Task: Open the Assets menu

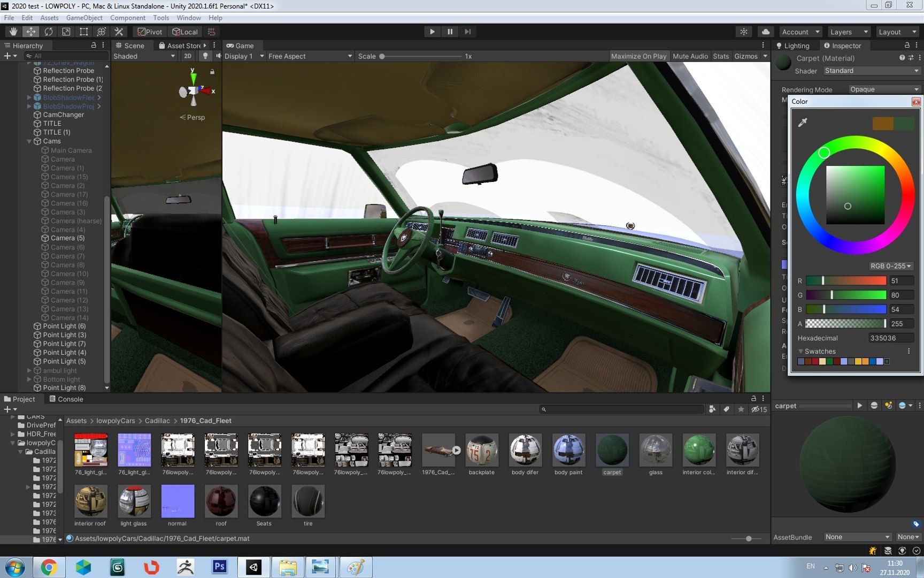Action: coord(49,18)
